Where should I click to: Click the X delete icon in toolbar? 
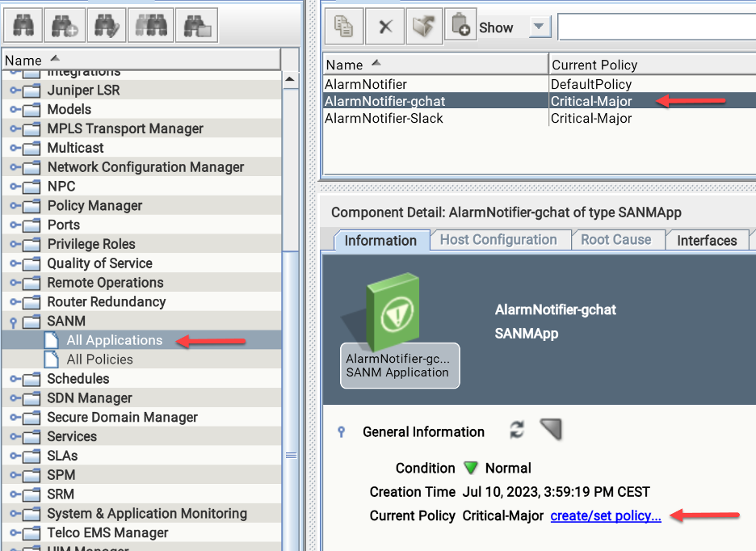(385, 27)
